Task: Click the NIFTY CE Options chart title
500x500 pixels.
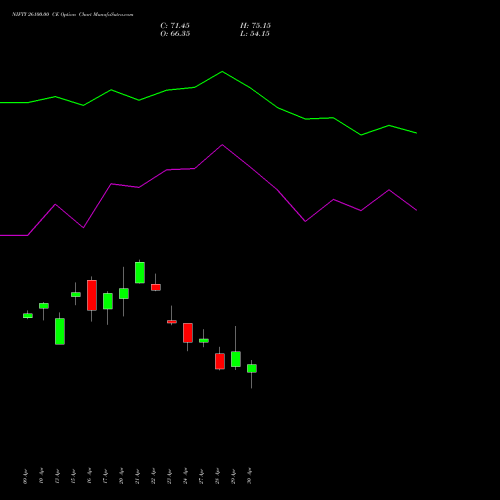Action: point(73,15)
